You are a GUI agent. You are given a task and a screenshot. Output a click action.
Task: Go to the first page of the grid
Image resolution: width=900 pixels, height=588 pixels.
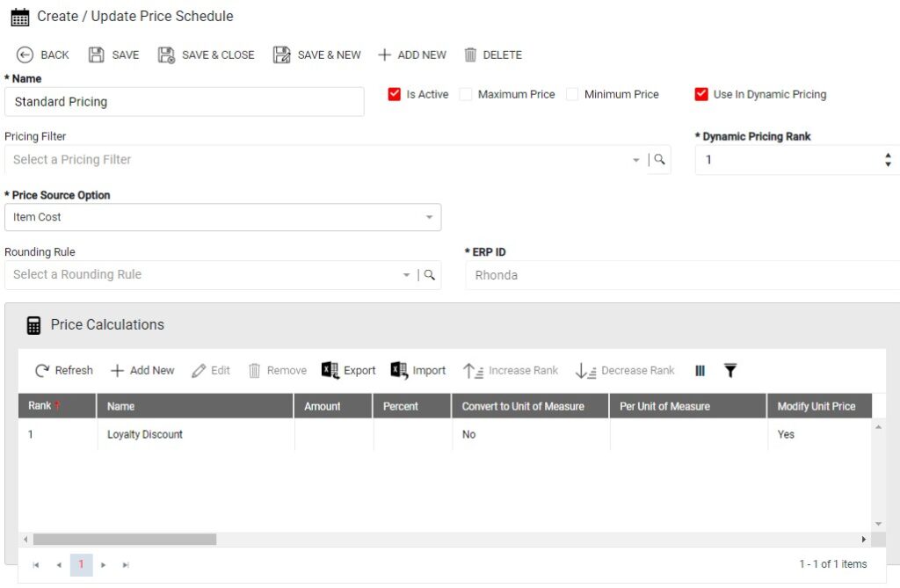(x=35, y=565)
